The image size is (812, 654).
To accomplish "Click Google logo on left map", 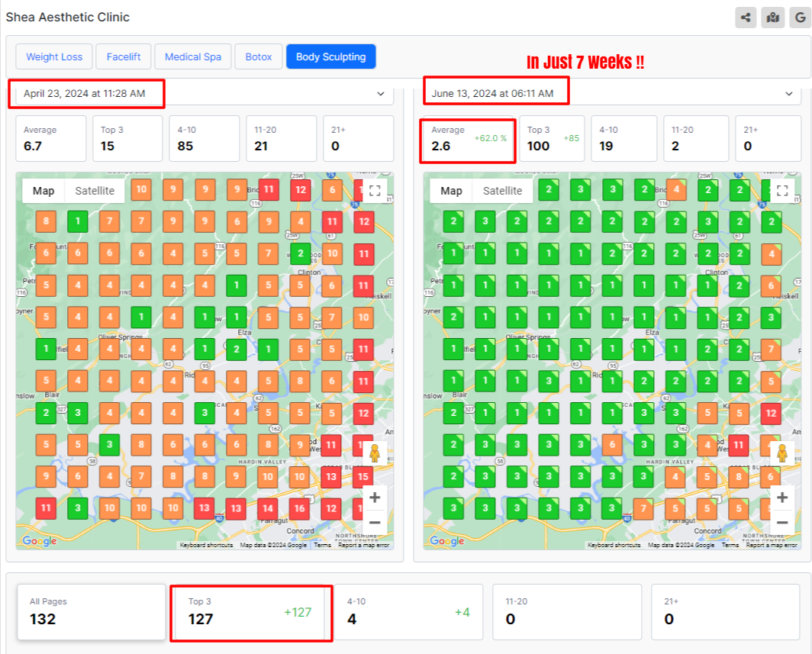I will [x=40, y=541].
